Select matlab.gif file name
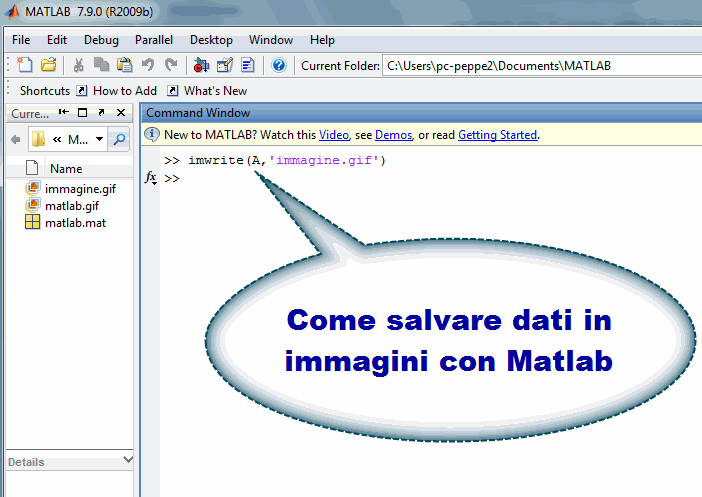Screen dimensions: 702x497 click(72, 206)
